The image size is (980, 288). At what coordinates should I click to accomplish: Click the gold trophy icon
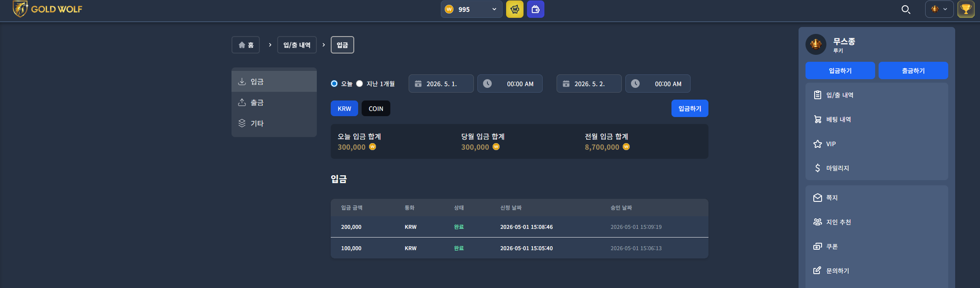pos(966,9)
